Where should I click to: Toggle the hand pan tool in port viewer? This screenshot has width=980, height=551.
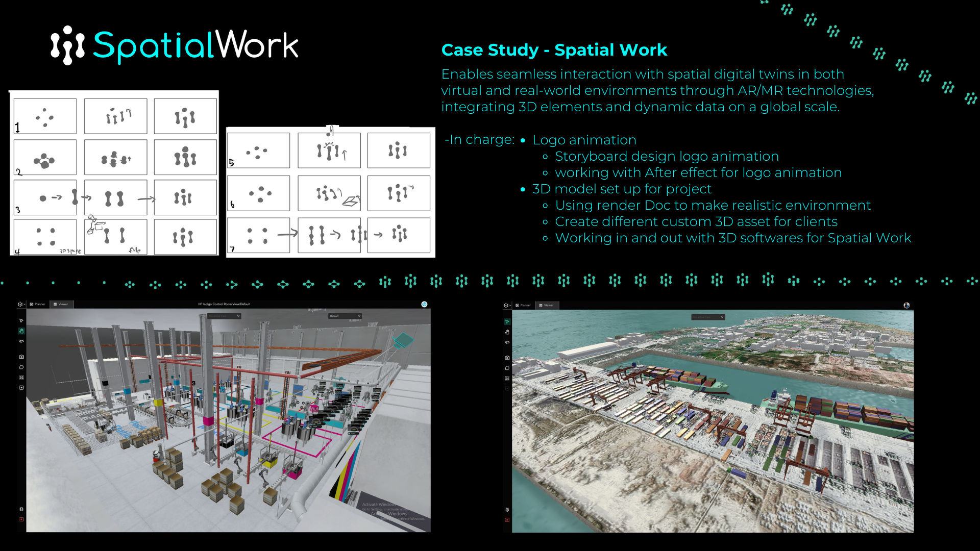507,332
